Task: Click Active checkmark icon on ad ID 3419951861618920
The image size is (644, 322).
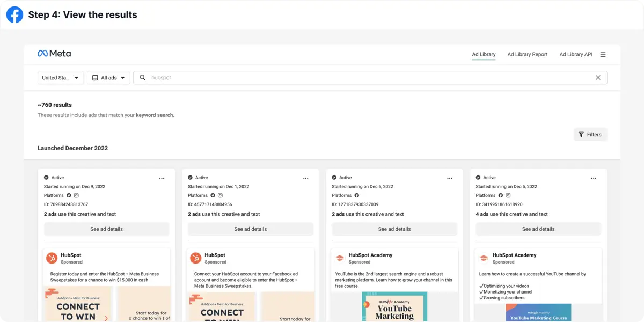Action: (478, 178)
